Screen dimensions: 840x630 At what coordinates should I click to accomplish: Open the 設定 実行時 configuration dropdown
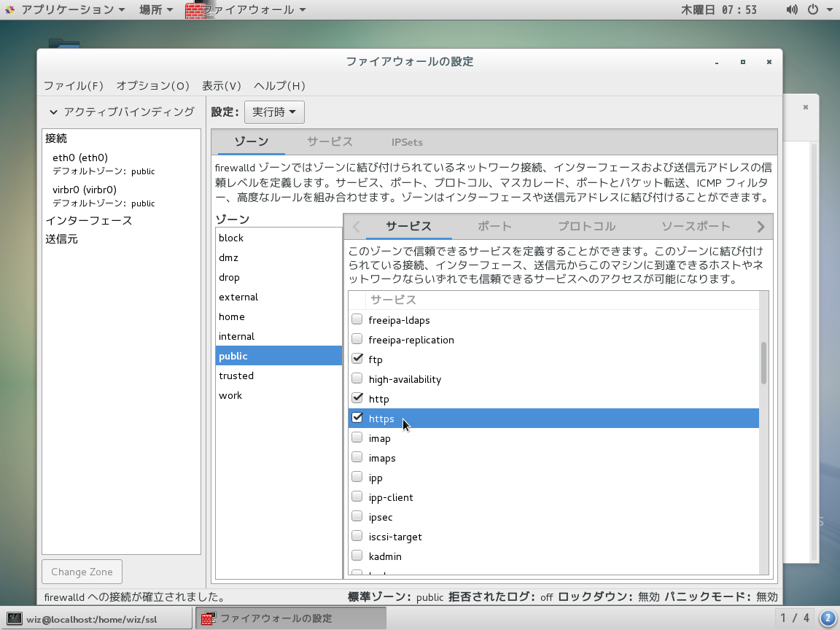[x=274, y=112]
